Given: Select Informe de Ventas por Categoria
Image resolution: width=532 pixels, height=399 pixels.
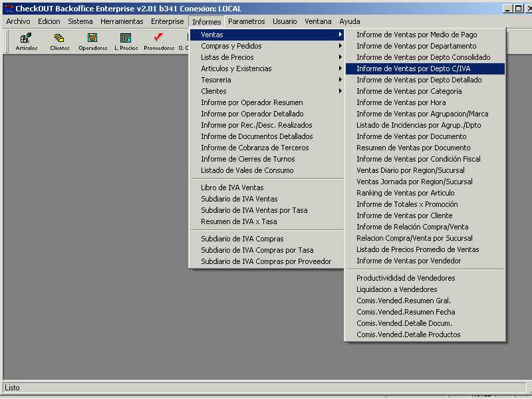Looking at the screenshot, I should point(425,91).
